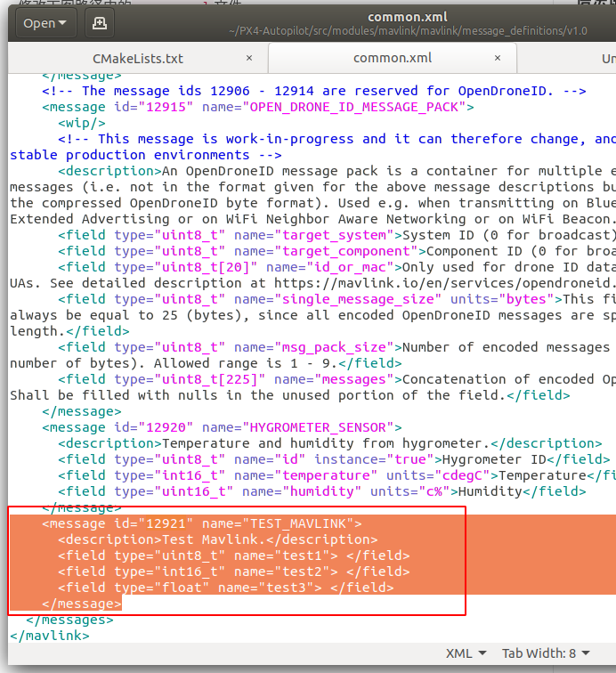Close the CMakeLists.txt tab

tap(249, 58)
